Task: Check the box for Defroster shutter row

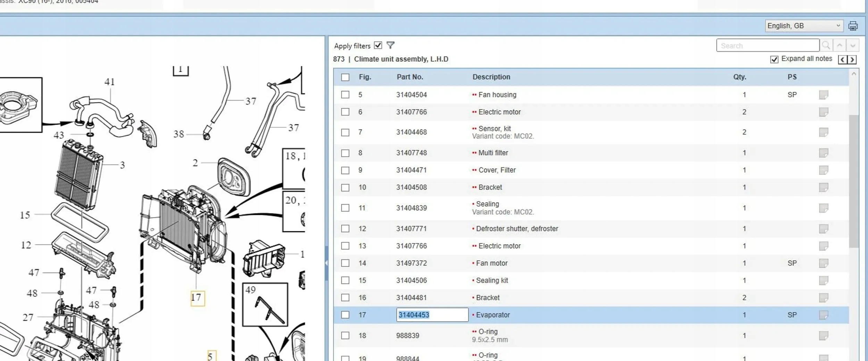Action: coord(345,229)
